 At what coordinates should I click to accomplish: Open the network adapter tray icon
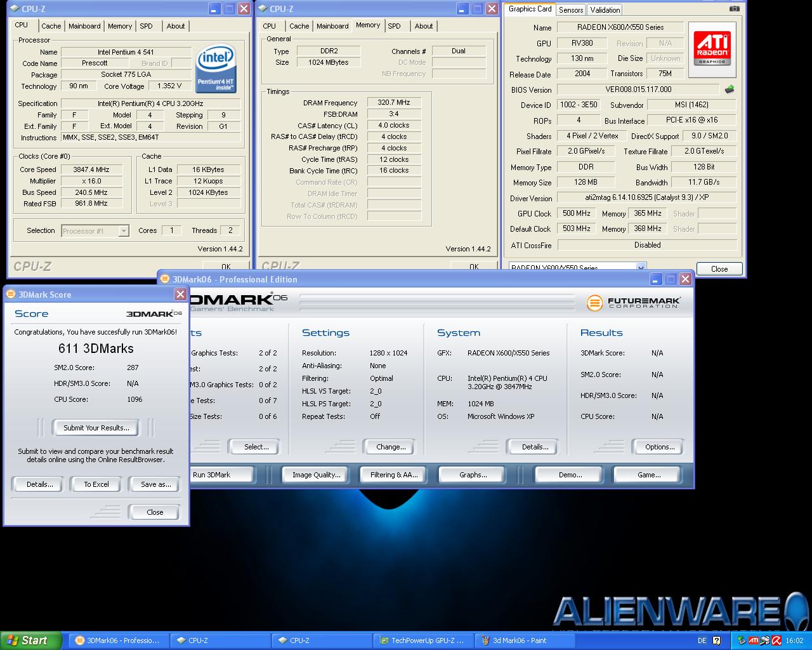coord(765,640)
